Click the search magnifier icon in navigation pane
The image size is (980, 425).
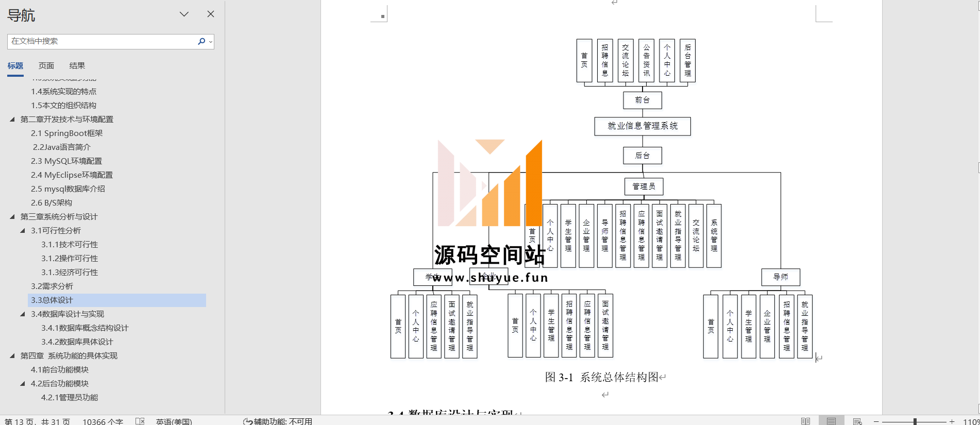point(201,41)
